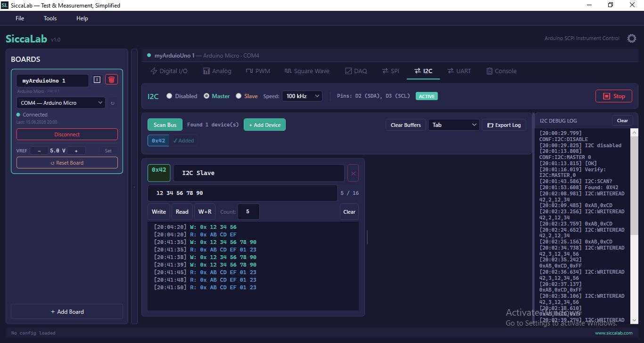
Task: Click the Count input field
Action: [248, 212]
